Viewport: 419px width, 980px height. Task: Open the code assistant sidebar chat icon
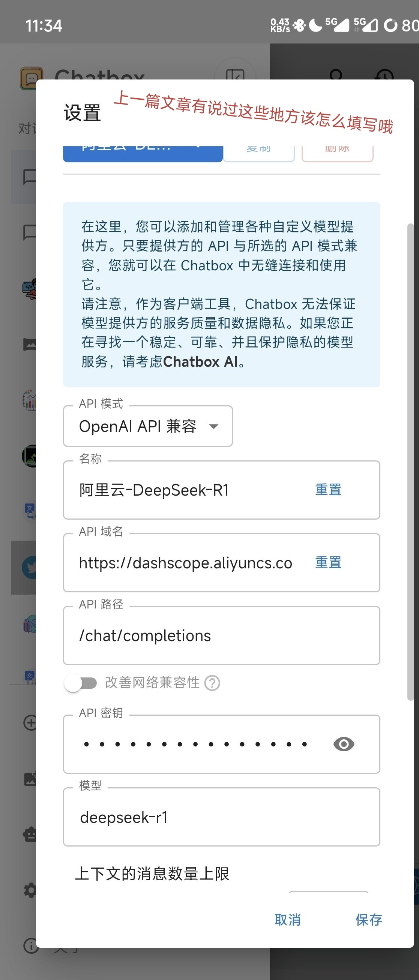pyautogui.click(x=30, y=288)
